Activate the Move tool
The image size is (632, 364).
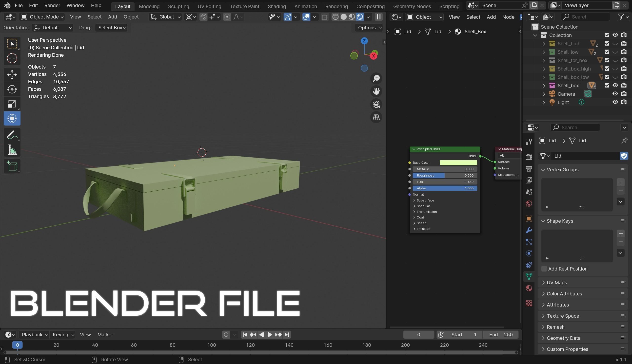(12, 74)
